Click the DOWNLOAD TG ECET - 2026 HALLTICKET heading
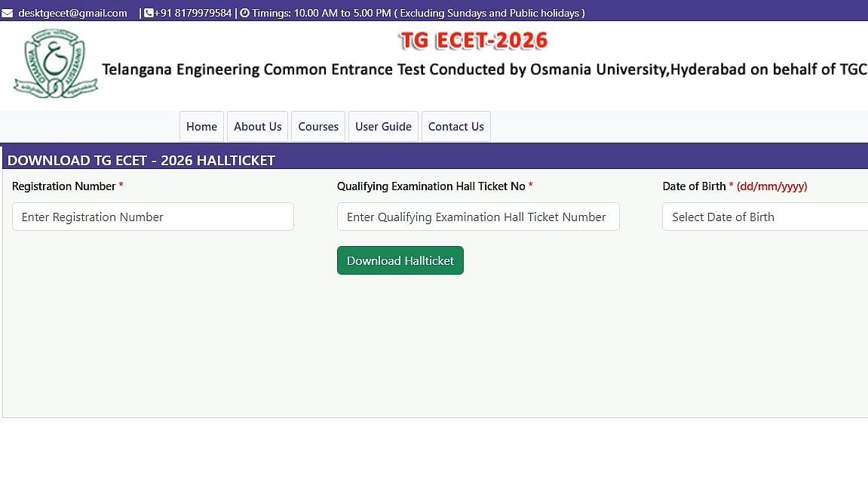868x489 pixels. coord(141,161)
